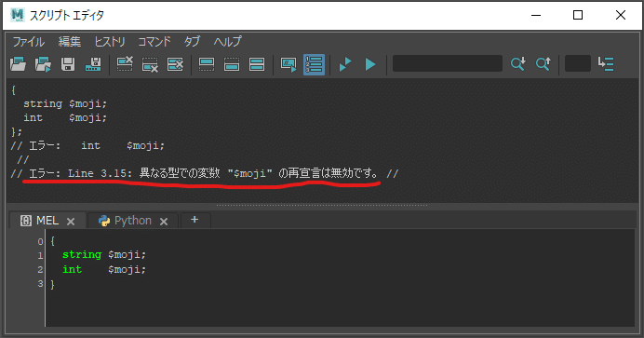
Task: Open the ヒストリ menu
Action: tap(110, 42)
